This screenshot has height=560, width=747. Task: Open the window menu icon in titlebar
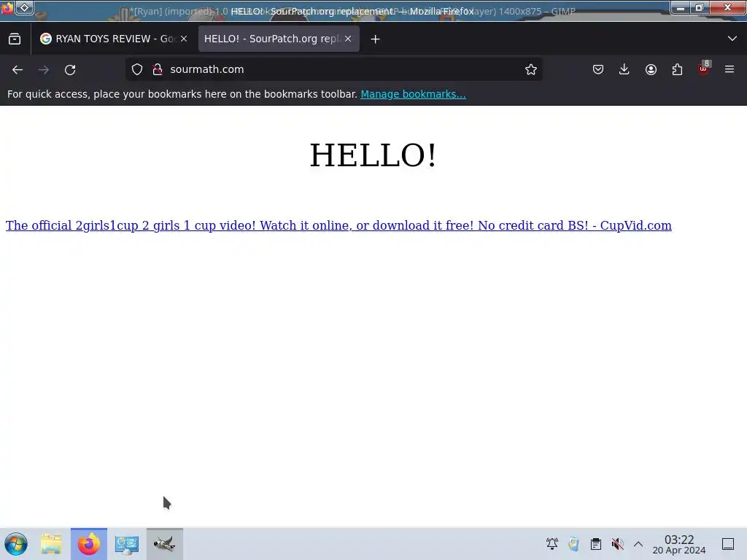7,7
